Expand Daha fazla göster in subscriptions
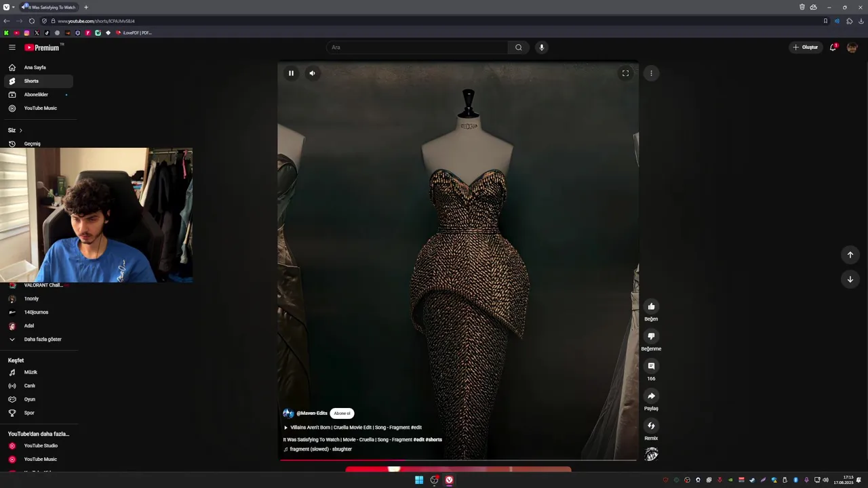 click(39, 340)
